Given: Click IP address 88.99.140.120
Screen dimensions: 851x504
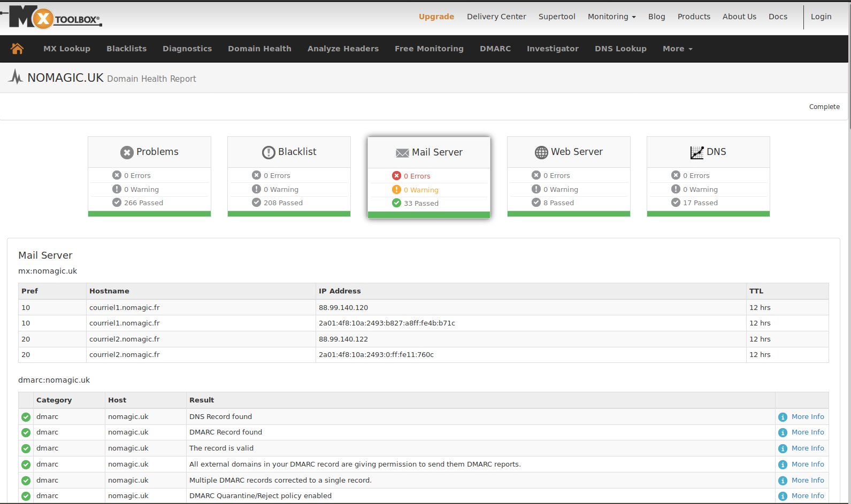Looking at the screenshot, I should (343, 308).
